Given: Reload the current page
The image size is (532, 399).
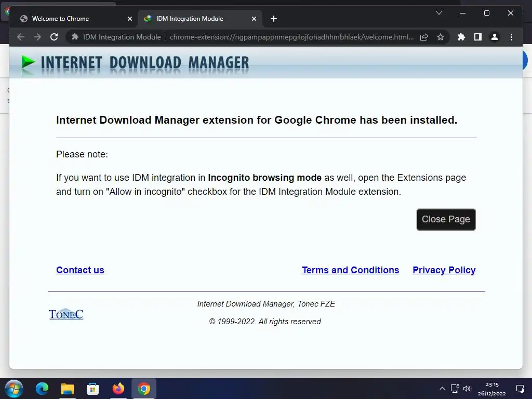Looking at the screenshot, I should point(54,37).
